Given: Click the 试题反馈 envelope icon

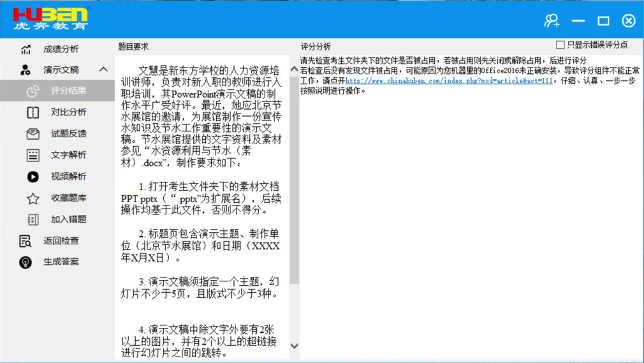Looking at the screenshot, I should 33,133.
